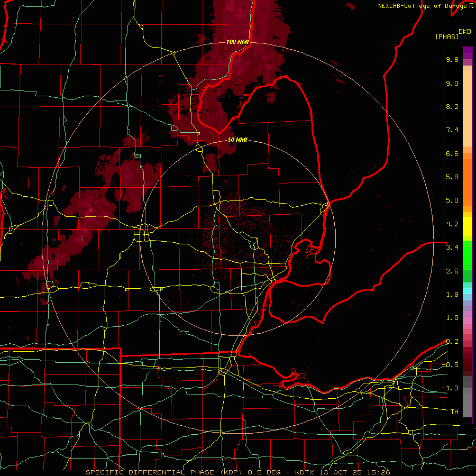The height and width of the screenshot is (476, 476).
Task: Click the -0.5 scale value label
Action: 450,365
